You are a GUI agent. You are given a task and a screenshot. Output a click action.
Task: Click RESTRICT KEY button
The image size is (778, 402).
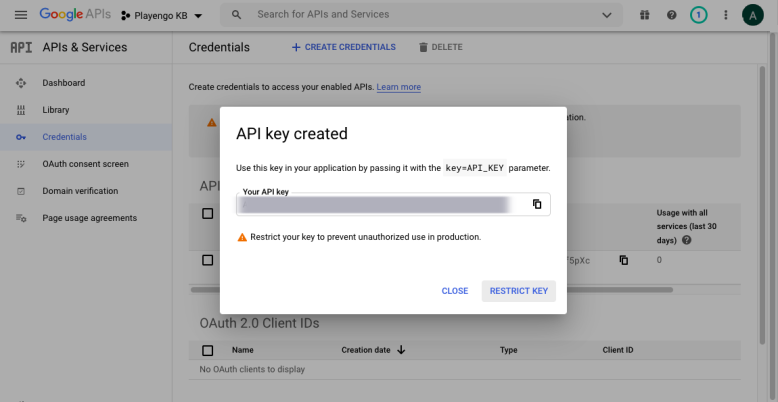pos(519,291)
